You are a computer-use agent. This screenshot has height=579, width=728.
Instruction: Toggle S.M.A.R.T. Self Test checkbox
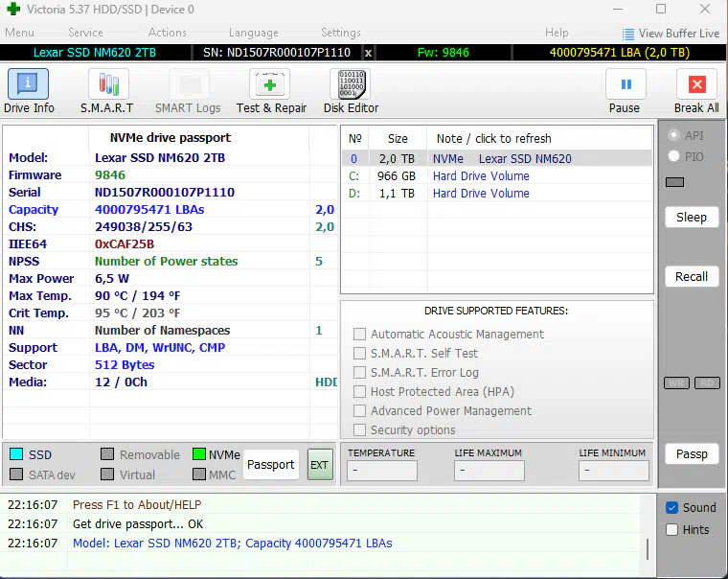point(359,353)
